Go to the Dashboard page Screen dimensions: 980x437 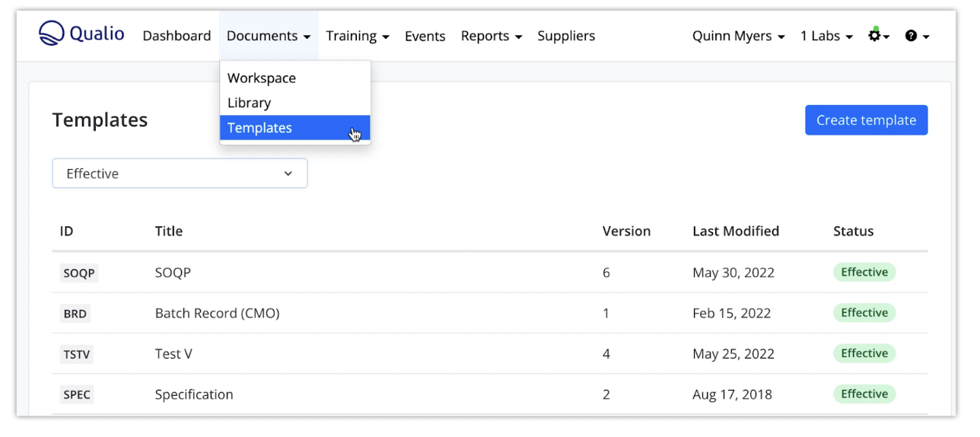177,36
